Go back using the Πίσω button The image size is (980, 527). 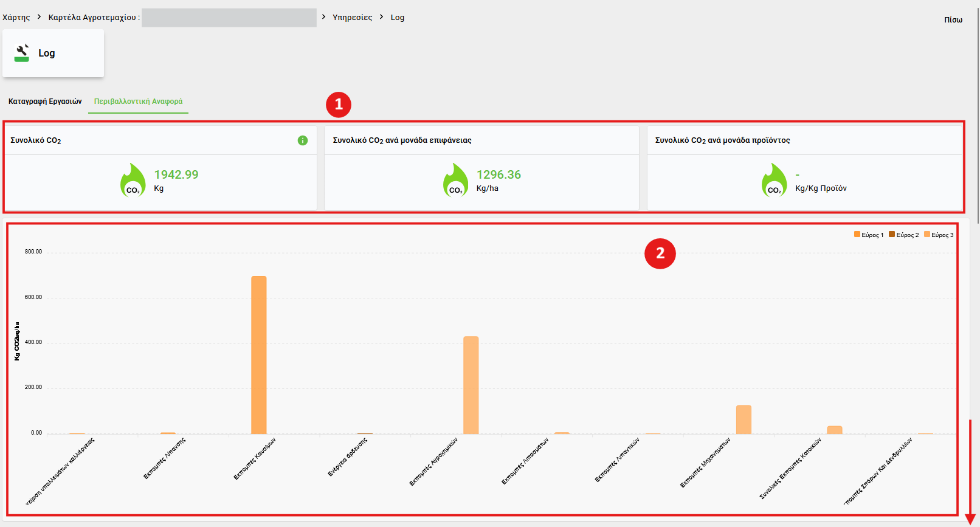point(953,19)
